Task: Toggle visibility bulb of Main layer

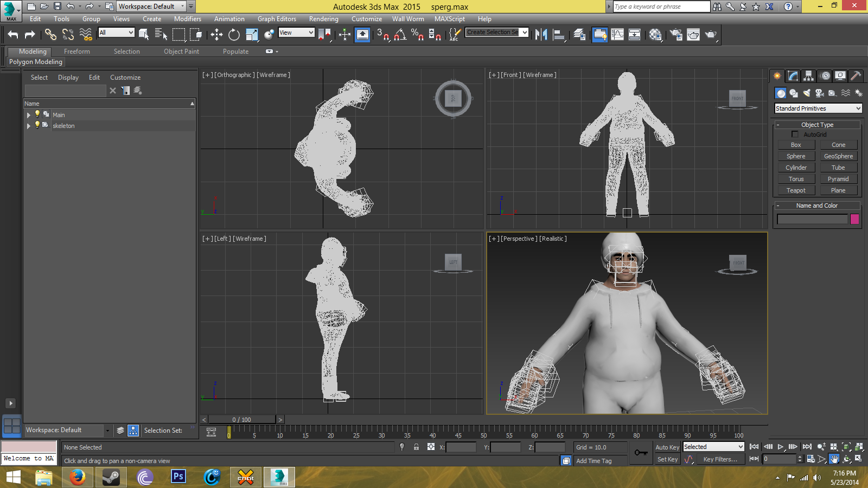Action: (x=37, y=114)
